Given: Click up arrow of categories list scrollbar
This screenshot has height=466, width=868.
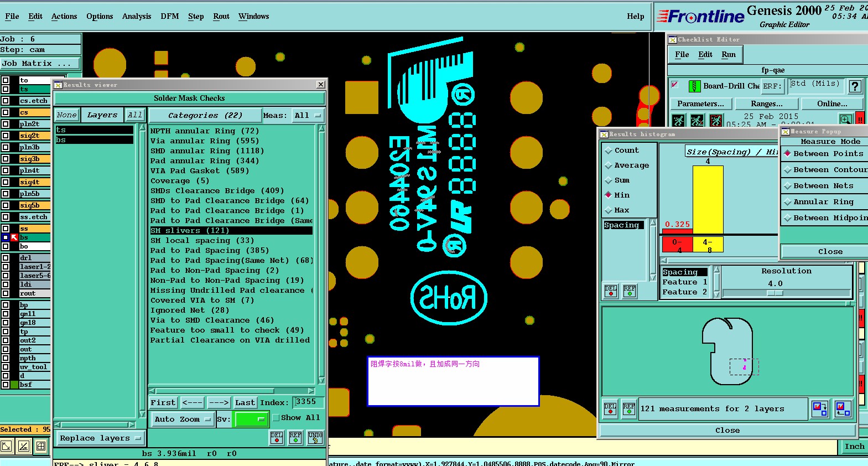Looking at the screenshot, I should tap(321, 128).
